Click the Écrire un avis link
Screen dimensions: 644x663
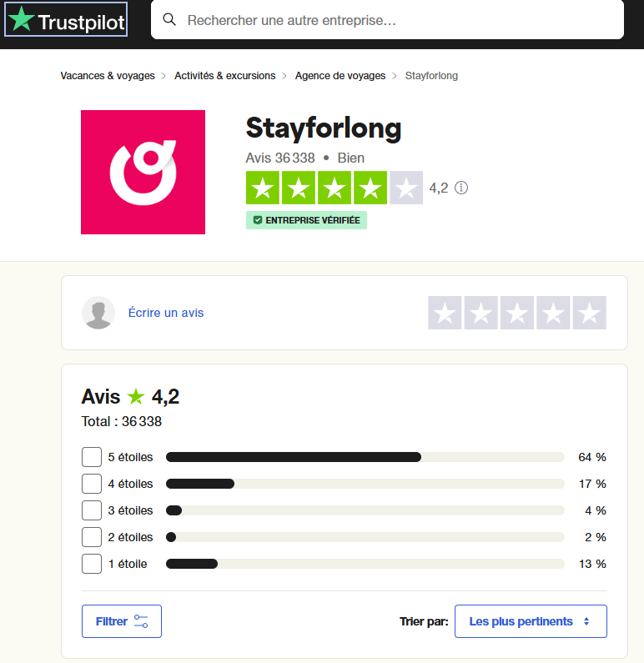166,313
